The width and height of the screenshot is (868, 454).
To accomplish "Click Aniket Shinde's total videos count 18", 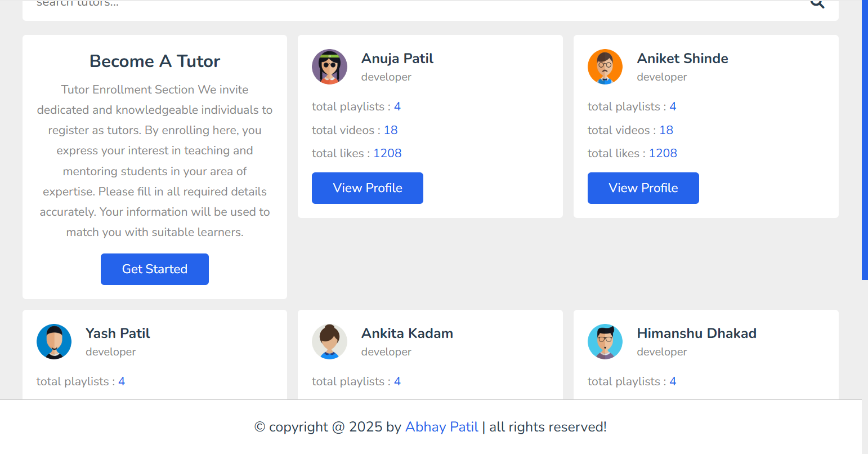I will (666, 130).
